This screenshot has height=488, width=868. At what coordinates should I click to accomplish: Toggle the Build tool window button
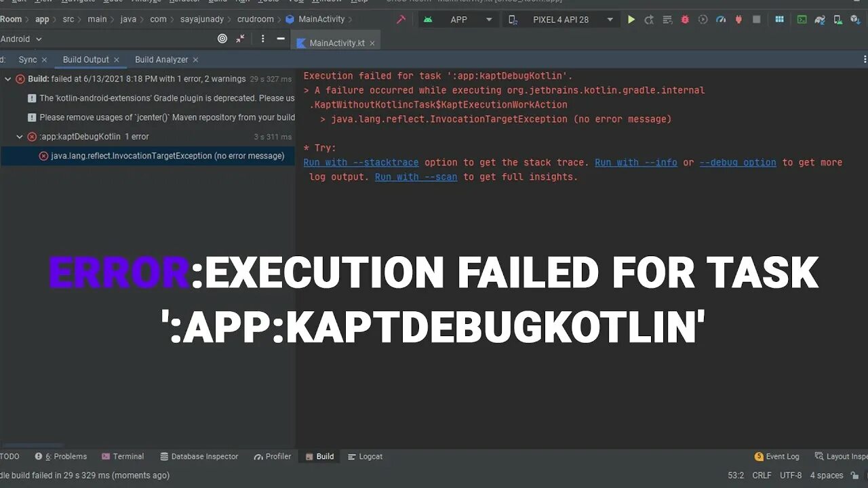point(319,457)
